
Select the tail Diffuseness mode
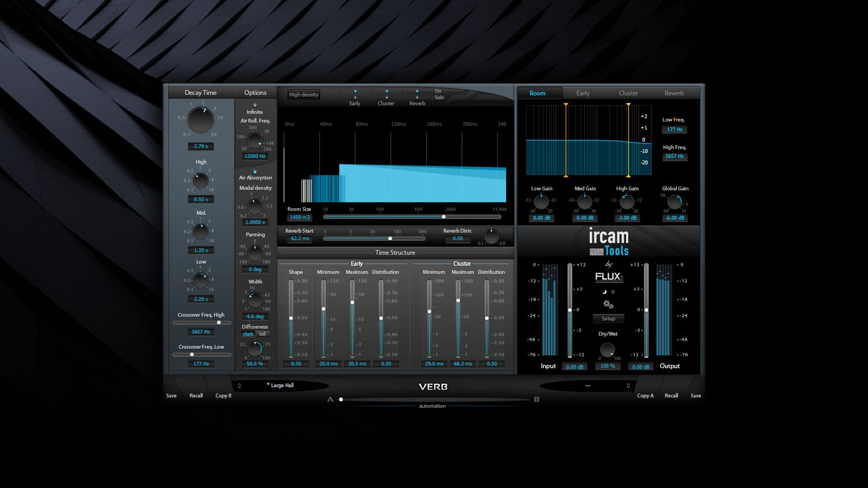pos(263,334)
